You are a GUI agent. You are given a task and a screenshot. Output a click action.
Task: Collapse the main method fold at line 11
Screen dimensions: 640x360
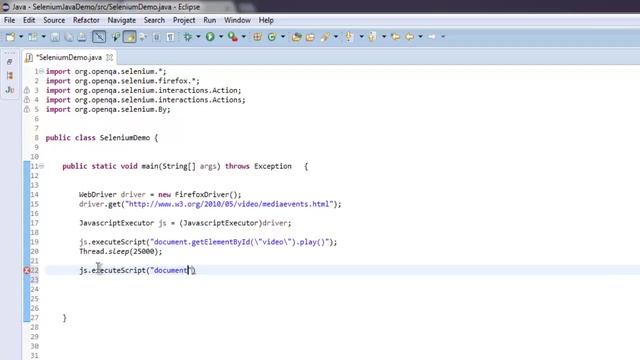(x=42, y=166)
